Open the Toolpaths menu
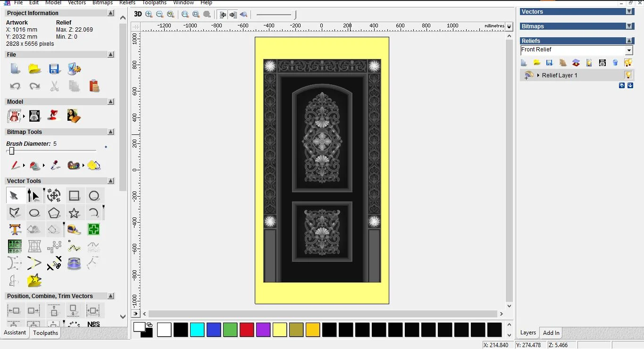644x349 pixels. click(x=154, y=3)
